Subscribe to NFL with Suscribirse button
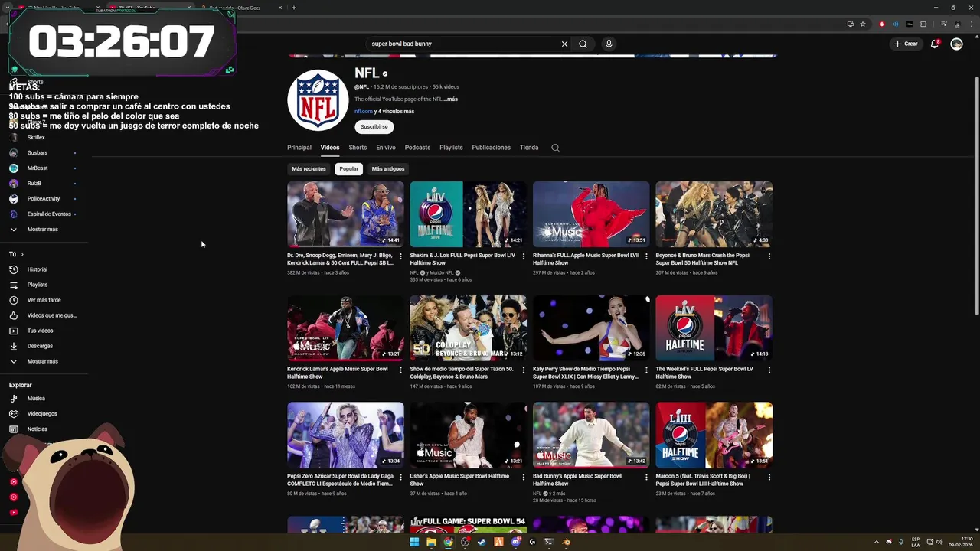The image size is (980, 551). coord(374,127)
